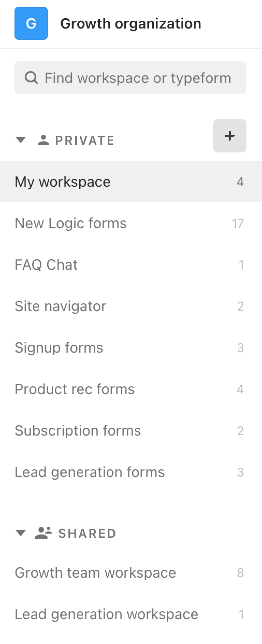Screen dimensions: 262x644
Task: Collapse the Shared section triangle
Action: coord(21,533)
